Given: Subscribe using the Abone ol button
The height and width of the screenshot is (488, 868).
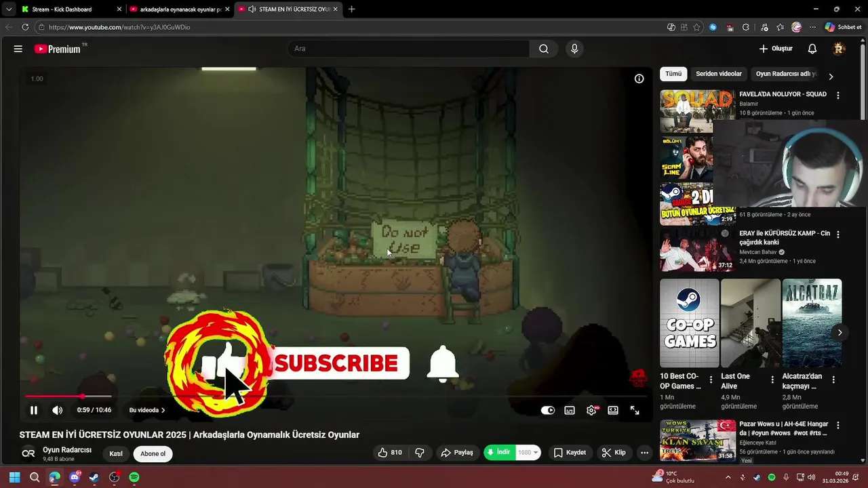Looking at the screenshot, I should [153, 454].
